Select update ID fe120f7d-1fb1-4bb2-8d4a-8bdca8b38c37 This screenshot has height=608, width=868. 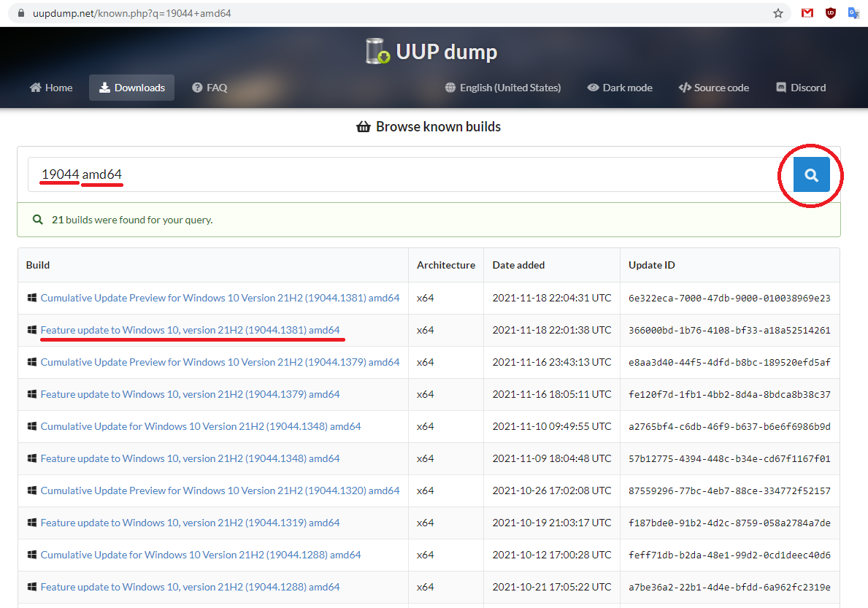click(729, 394)
